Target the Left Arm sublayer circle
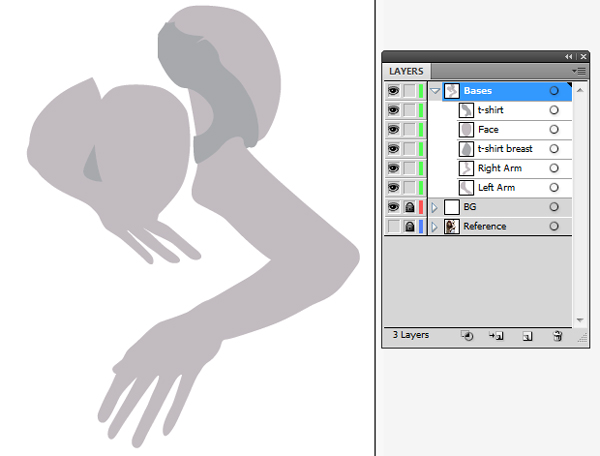This screenshot has width=600, height=456. tap(554, 187)
